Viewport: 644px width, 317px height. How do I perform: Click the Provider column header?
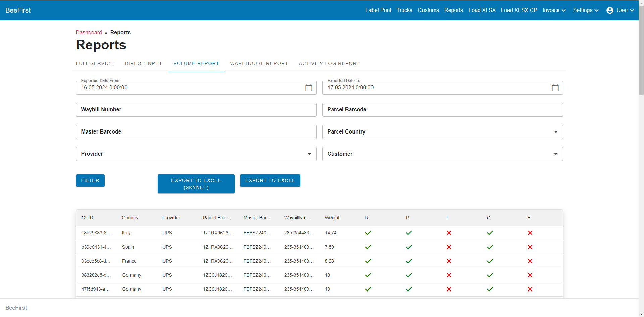click(171, 218)
